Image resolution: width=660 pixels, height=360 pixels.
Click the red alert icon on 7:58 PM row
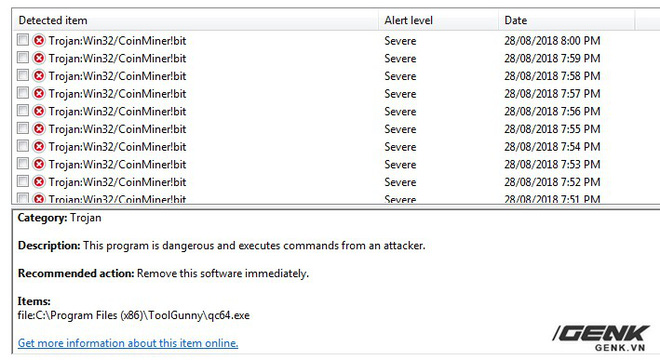39,76
